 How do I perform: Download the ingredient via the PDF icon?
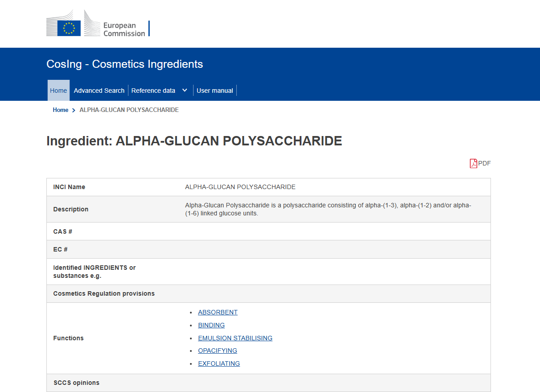coord(474,164)
